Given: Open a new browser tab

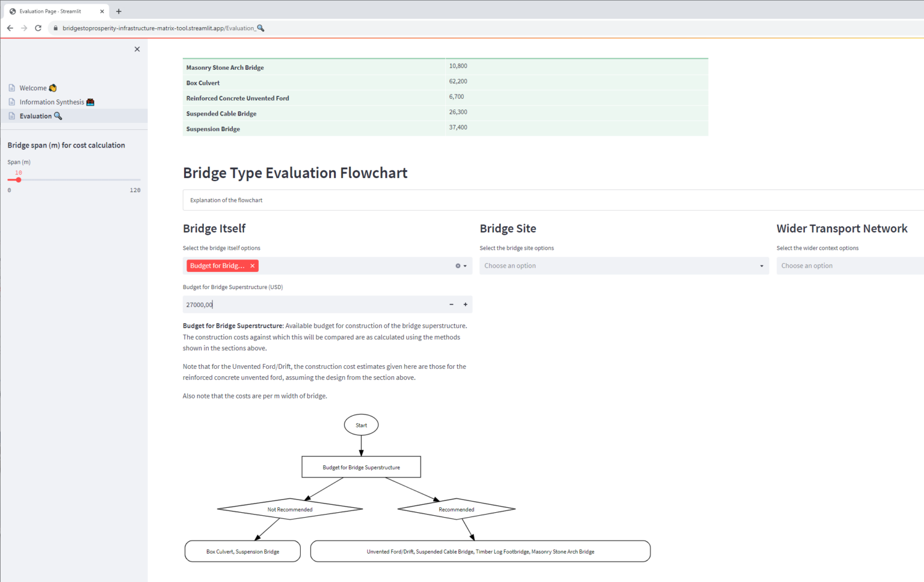Looking at the screenshot, I should [119, 11].
